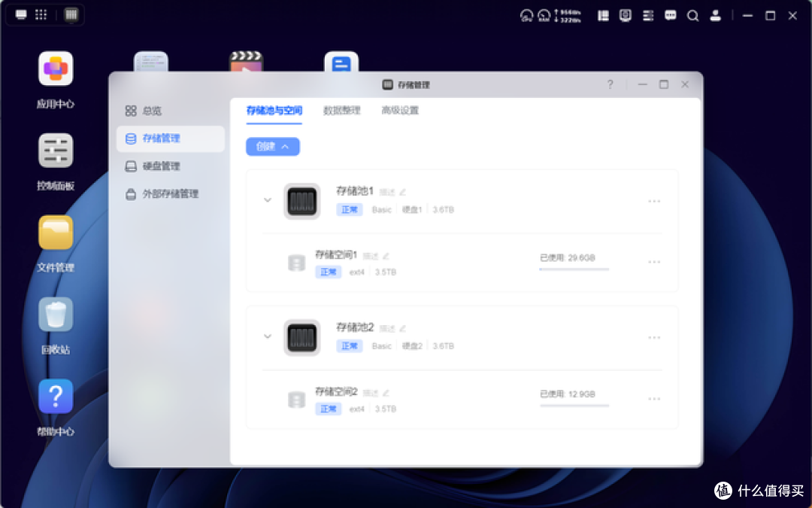Open more options menu for 存储池1
812x508 pixels.
(654, 201)
